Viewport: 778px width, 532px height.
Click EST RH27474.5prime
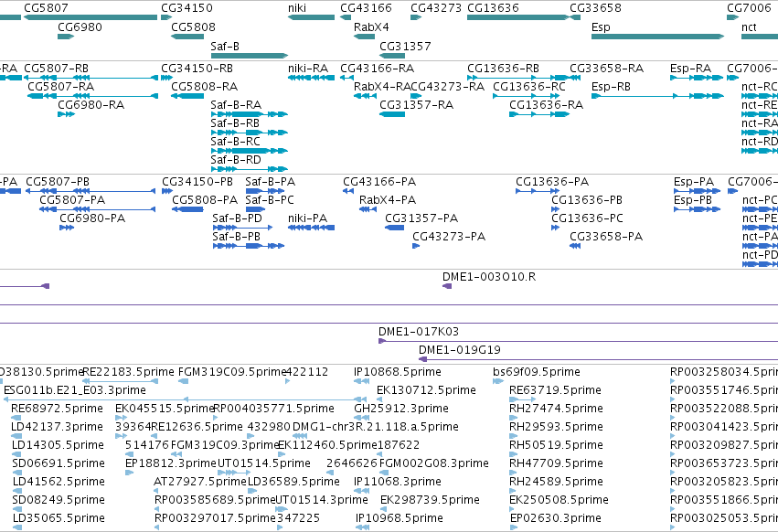[513, 418]
